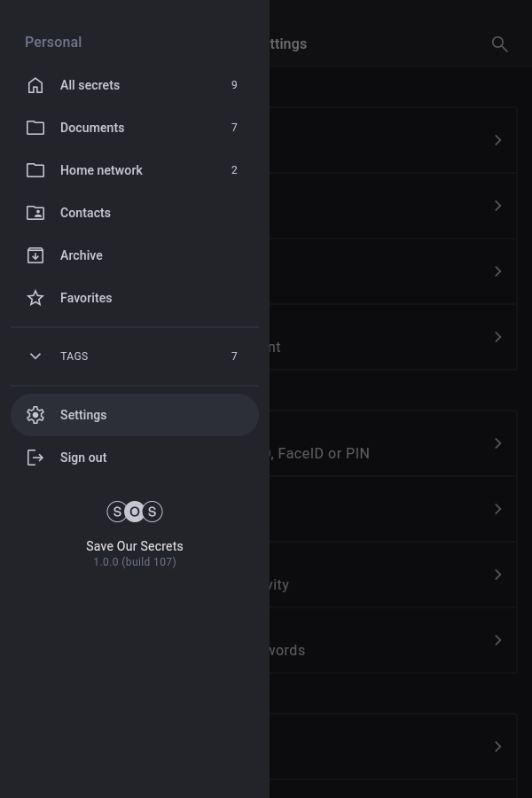Click the Documents folder icon
This screenshot has width=532, height=798.
35,128
